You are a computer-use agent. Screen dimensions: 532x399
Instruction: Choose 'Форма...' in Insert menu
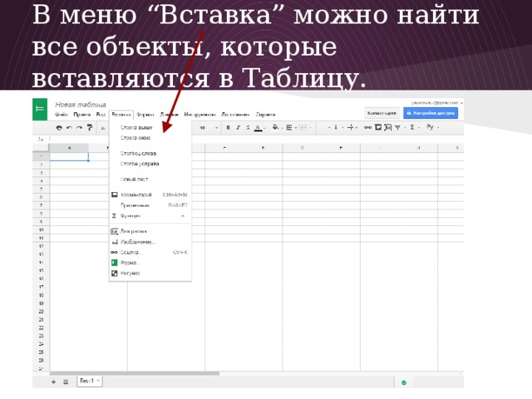click(x=150, y=263)
